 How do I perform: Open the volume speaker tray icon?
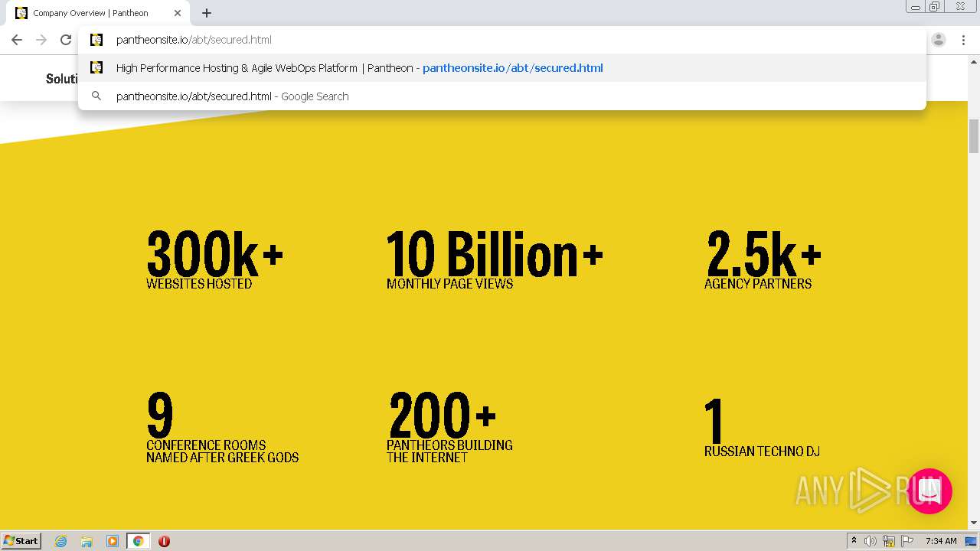coord(871,541)
